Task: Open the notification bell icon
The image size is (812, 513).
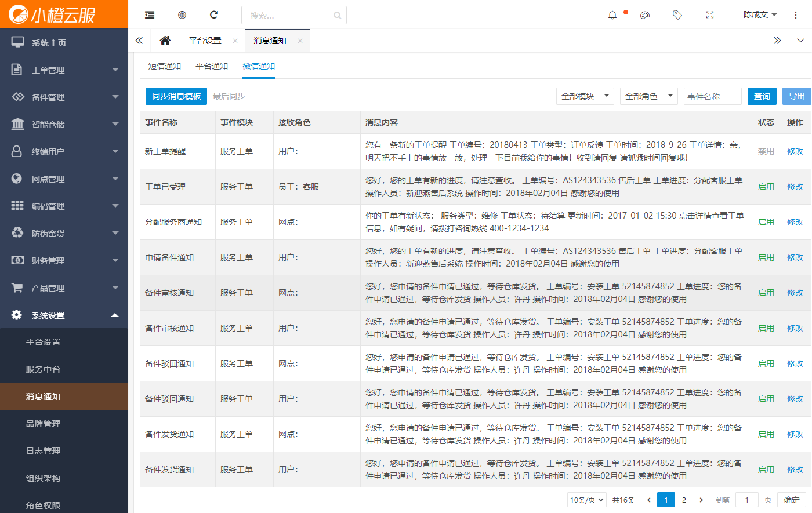Action: tap(612, 15)
